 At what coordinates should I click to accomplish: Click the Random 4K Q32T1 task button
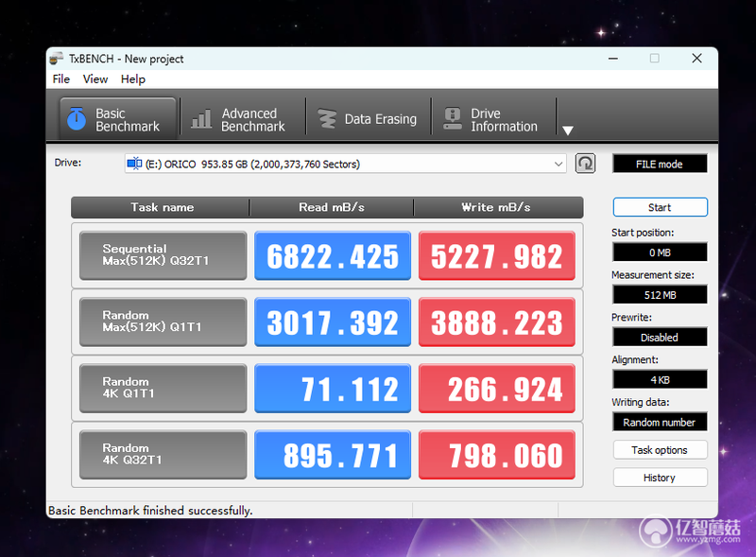(163, 455)
